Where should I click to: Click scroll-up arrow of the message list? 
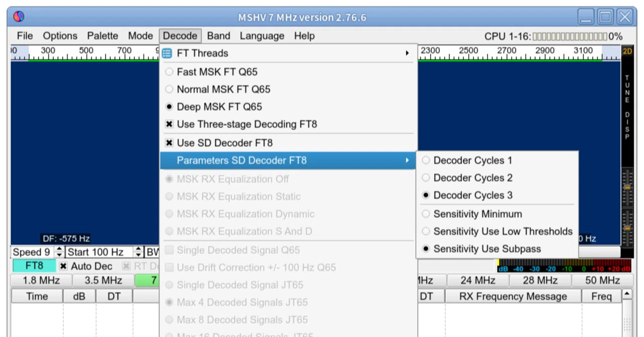tap(627, 293)
